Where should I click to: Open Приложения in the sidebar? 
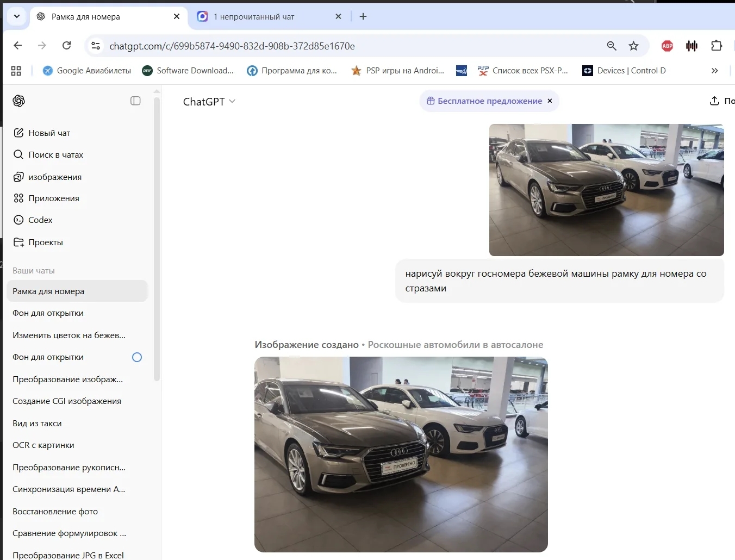(x=53, y=198)
